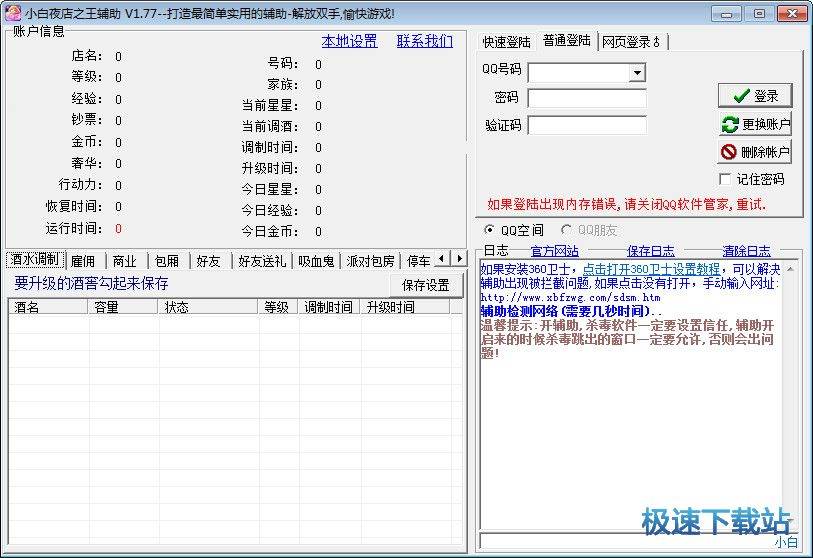Open the 网页登录 tab
The image size is (813, 558).
click(631, 42)
